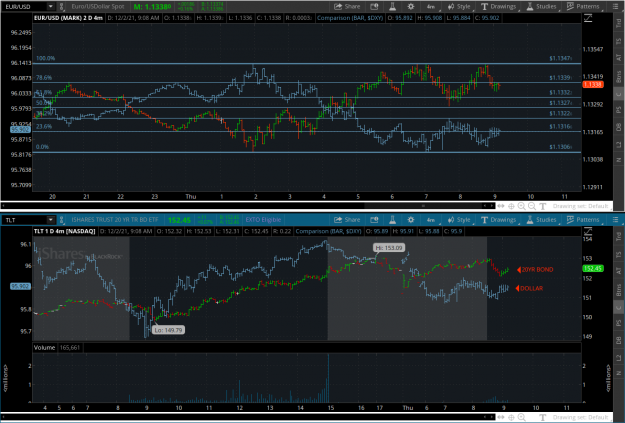
Task: Click the zoom-out magnifier below EUR/USD chart
Action: [532, 206]
